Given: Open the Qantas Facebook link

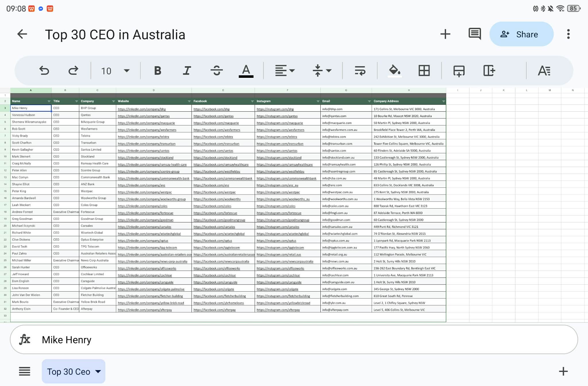Looking at the screenshot, I should (x=213, y=116).
